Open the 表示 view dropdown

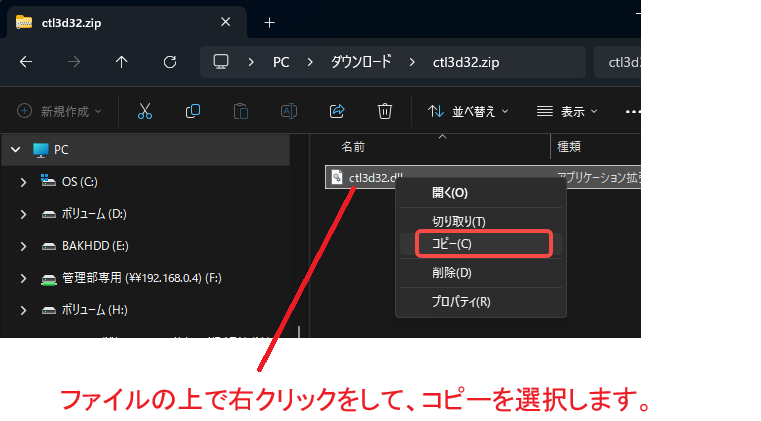pyautogui.click(x=567, y=111)
